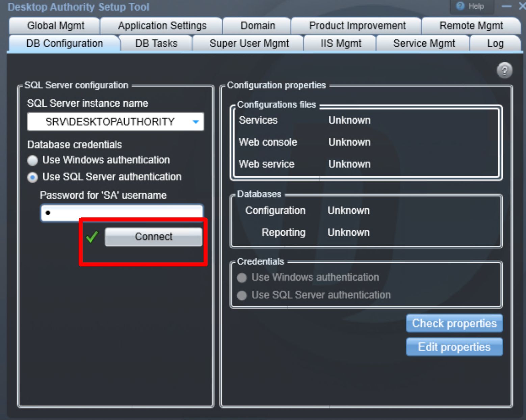Image resolution: width=526 pixels, height=420 pixels.
Task: Click the Configuration database Unknown value
Action: pyautogui.click(x=348, y=211)
